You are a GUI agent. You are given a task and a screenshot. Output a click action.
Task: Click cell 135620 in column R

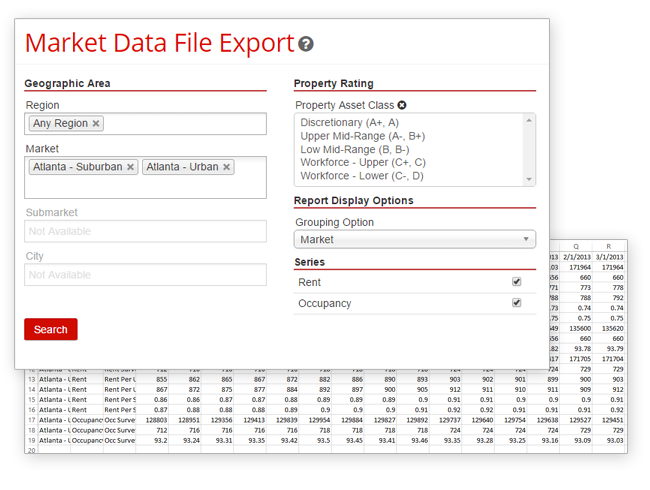coord(609,328)
